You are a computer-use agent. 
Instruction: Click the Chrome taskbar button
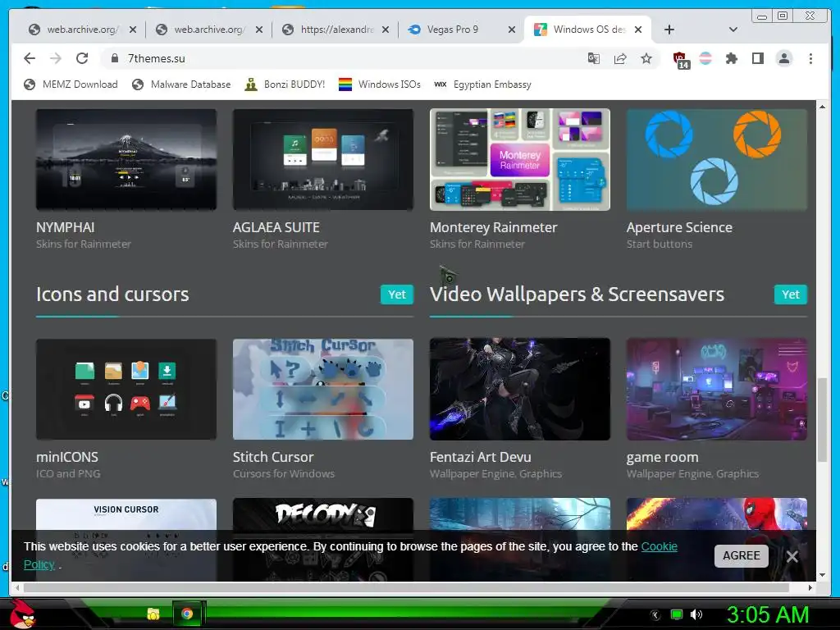(x=187, y=614)
